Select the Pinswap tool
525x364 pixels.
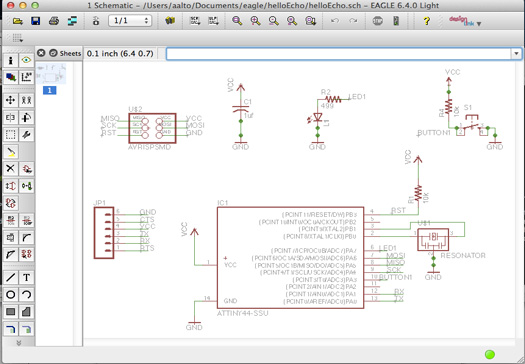point(10,186)
